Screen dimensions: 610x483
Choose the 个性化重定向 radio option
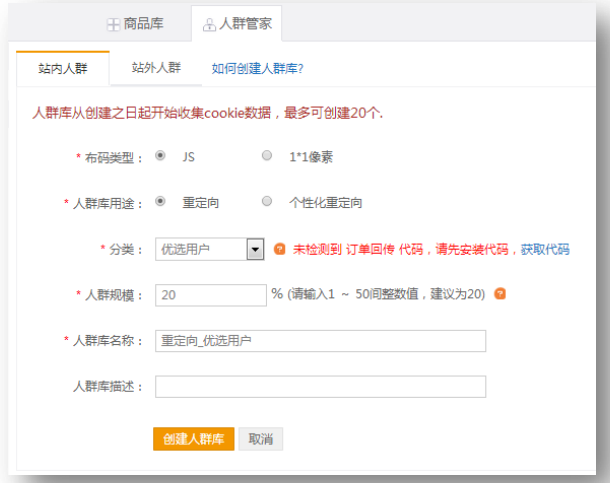tap(266, 202)
